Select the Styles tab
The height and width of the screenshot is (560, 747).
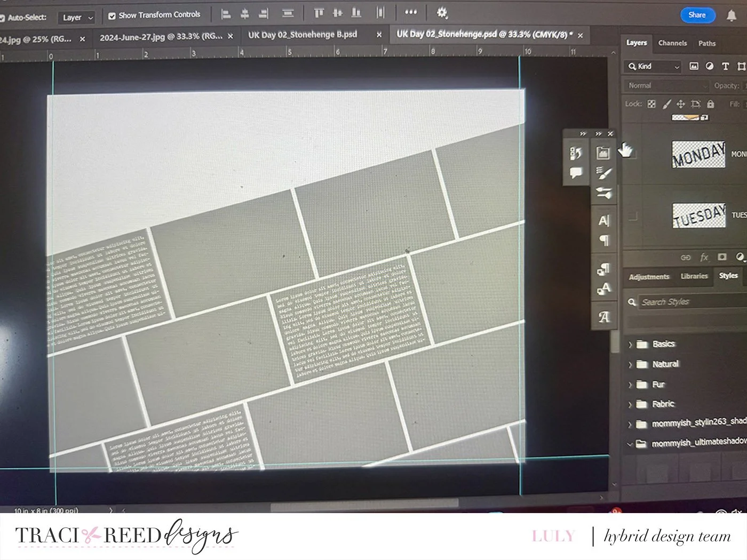(x=728, y=276)
